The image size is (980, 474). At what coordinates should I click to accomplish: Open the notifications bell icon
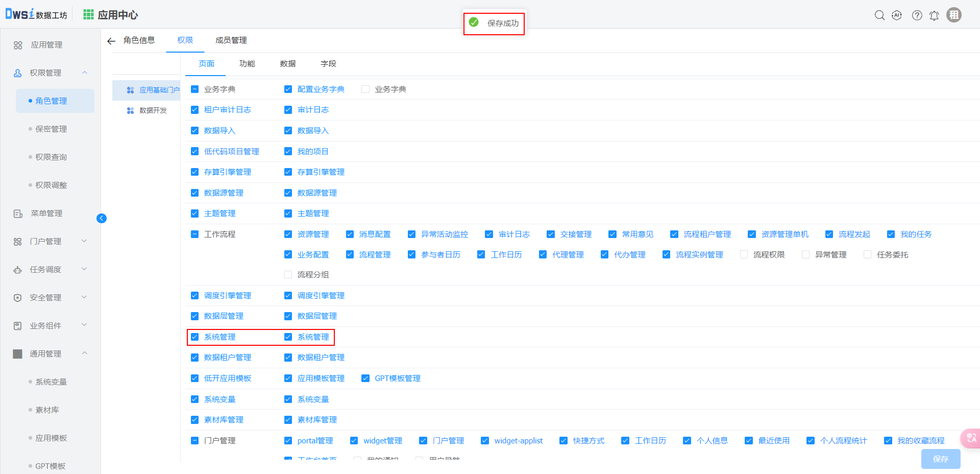pos(934,15)
